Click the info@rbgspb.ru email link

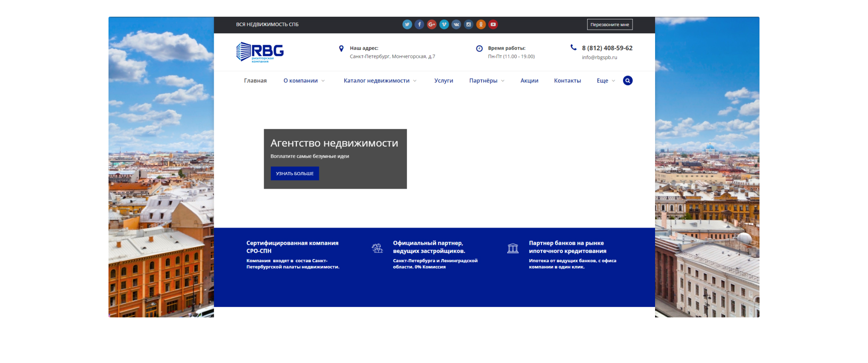click(x=599, y=57)
